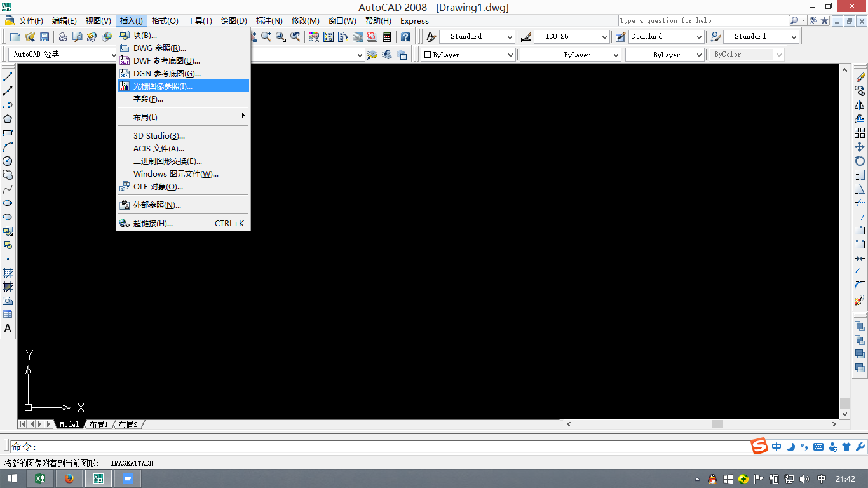Select OLE 对象(O)... menu entry
The height and width of the screenshot is (488, 868).
pyautogui.click(x=183, y=187)
